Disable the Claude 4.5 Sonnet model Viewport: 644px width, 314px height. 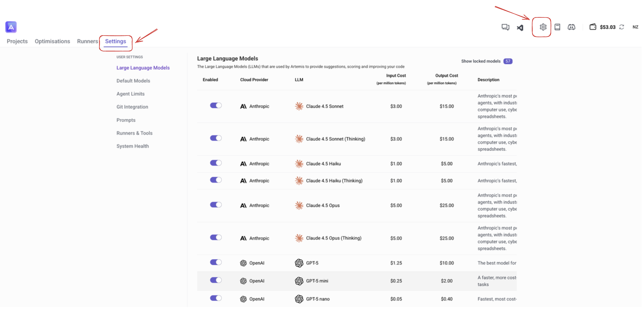tap(216, 105)
